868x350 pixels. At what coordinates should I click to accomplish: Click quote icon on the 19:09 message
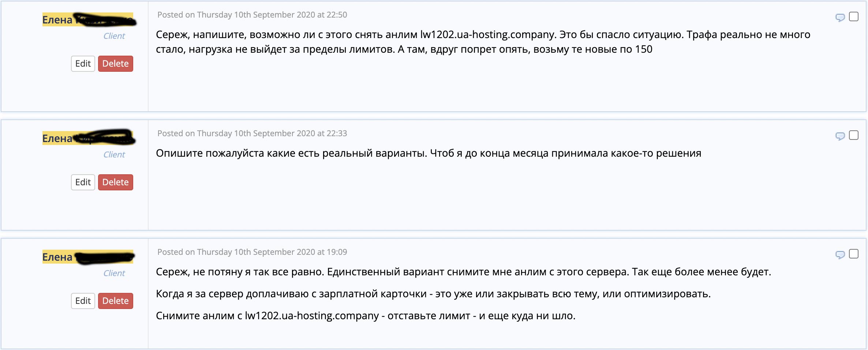tap(840, 254)
